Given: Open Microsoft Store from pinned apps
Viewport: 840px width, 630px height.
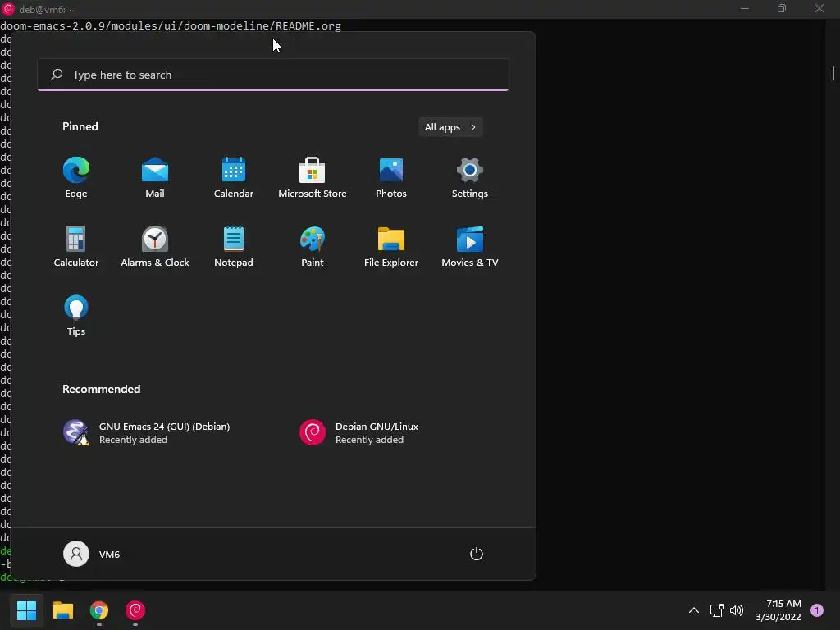Looking at the screenshot, I should 313,177.
